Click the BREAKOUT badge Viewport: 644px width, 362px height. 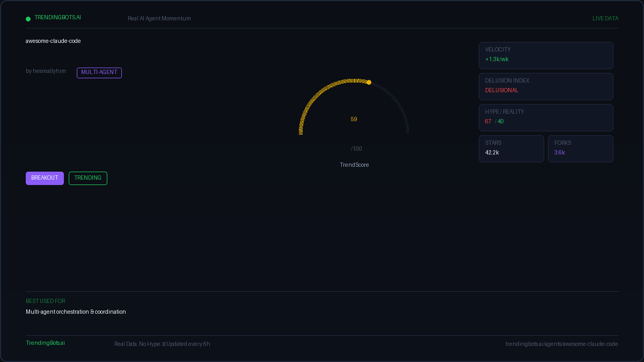point(45,178)
